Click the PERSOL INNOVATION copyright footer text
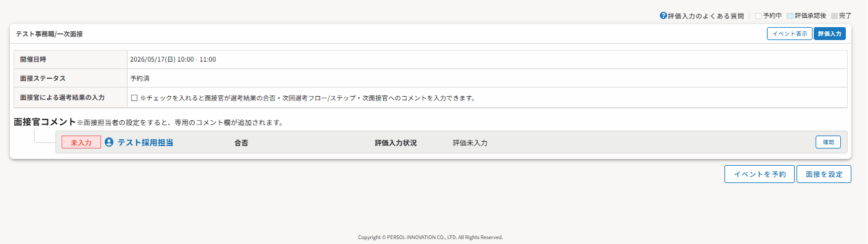The height and width of the screenshot is (244, 868). coord(431,237)
